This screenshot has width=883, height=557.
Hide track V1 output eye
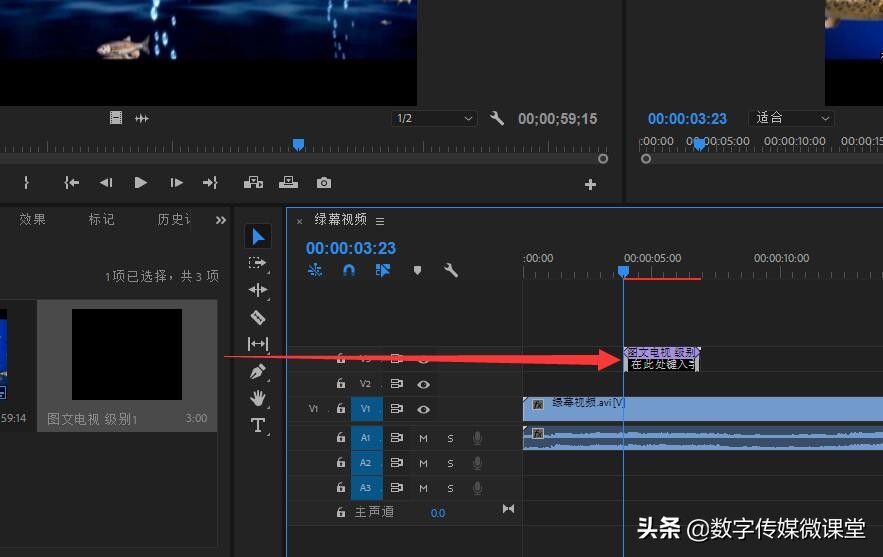pos(424,409)
